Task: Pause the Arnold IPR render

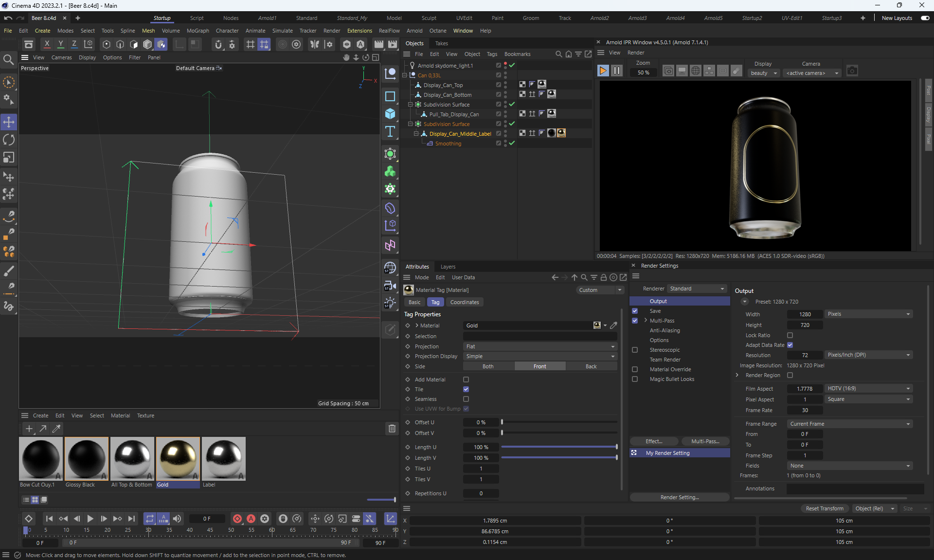Action: coord(616,71)
